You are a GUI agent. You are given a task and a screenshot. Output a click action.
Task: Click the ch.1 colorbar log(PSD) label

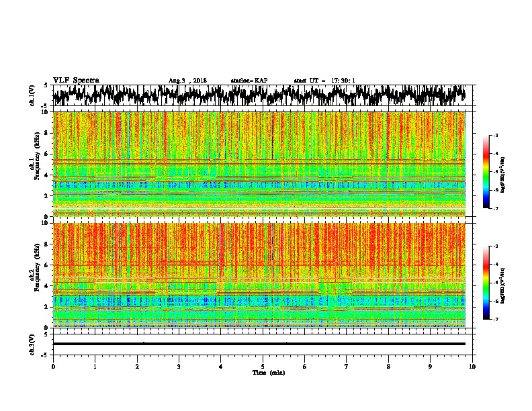(x=503, y=175)
